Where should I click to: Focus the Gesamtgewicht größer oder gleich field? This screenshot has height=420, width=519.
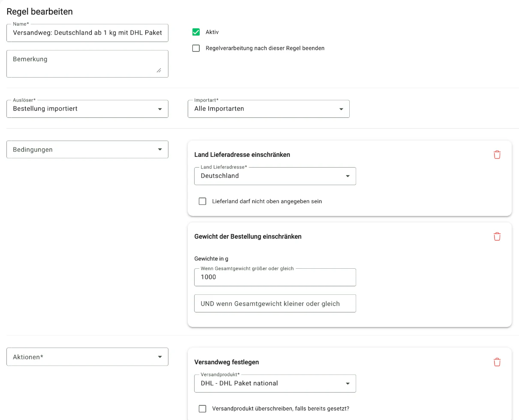[275, 277]
